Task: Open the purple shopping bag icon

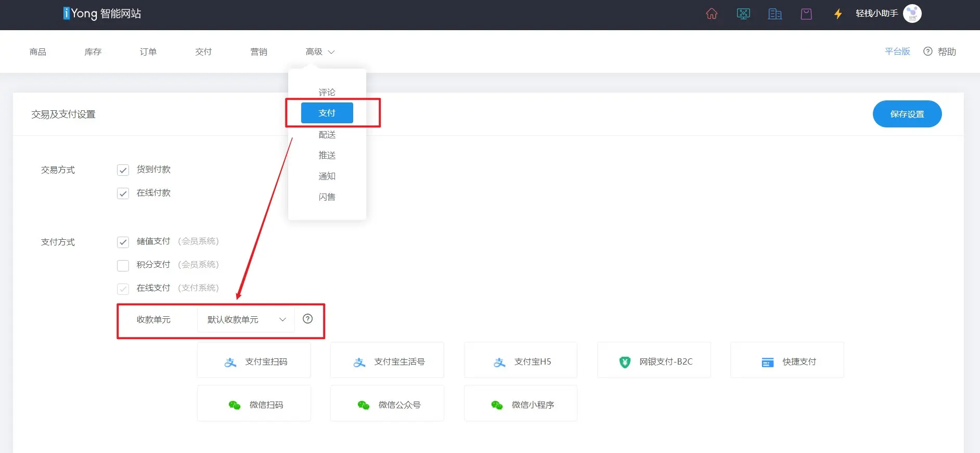Action: [x=806, y=14]
